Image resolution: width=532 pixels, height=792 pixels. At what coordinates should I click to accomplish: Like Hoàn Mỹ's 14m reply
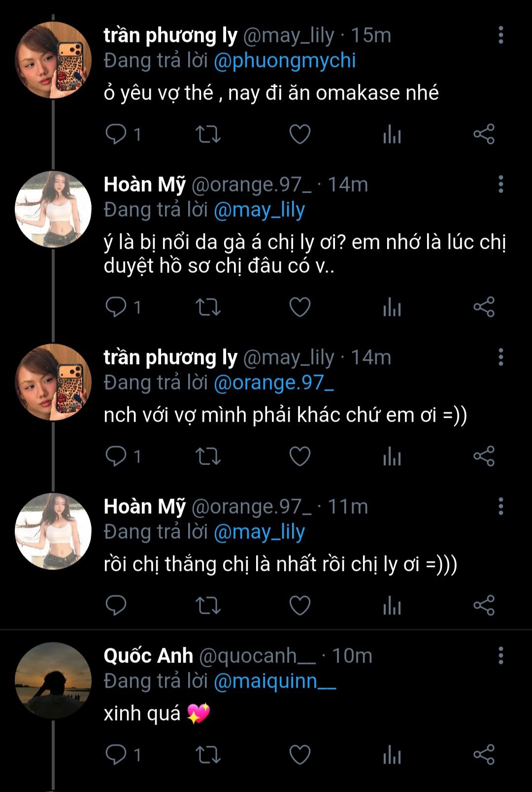coord(299,307)
